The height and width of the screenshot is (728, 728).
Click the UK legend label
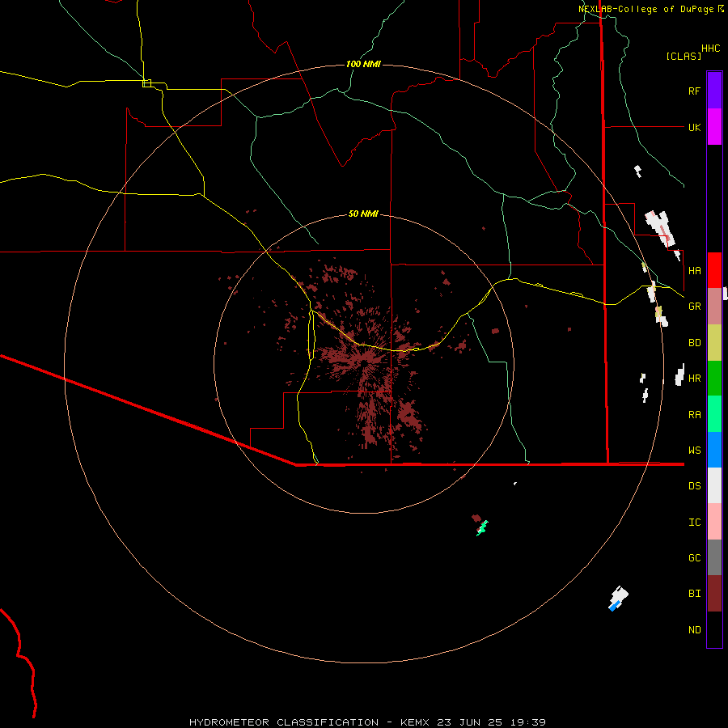coord(694,127)
